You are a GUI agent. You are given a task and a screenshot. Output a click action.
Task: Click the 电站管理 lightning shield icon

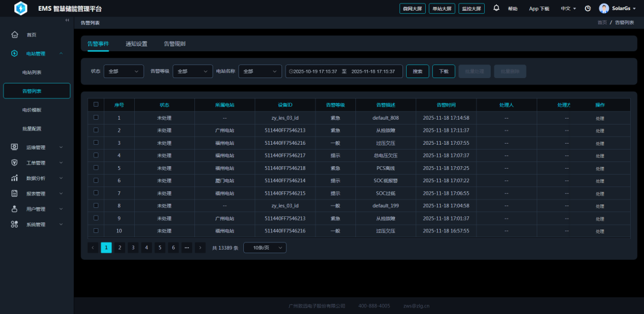[x=15, y=54]
